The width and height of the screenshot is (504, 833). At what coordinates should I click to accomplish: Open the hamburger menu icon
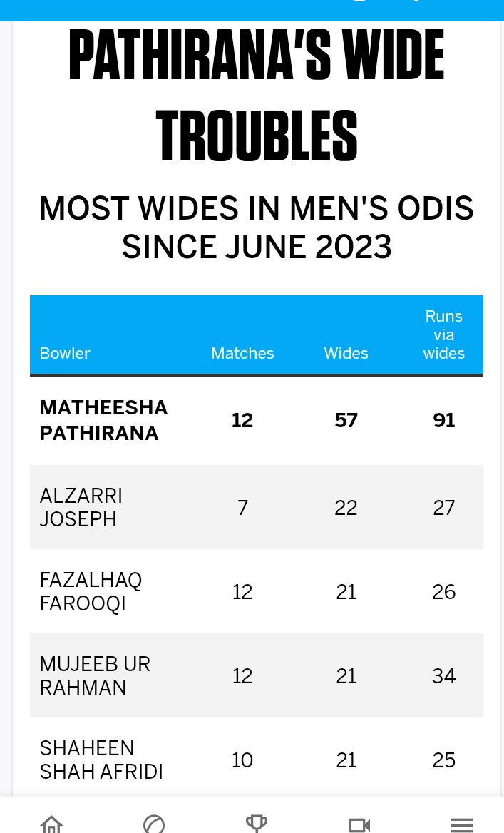tap(461, 825)
